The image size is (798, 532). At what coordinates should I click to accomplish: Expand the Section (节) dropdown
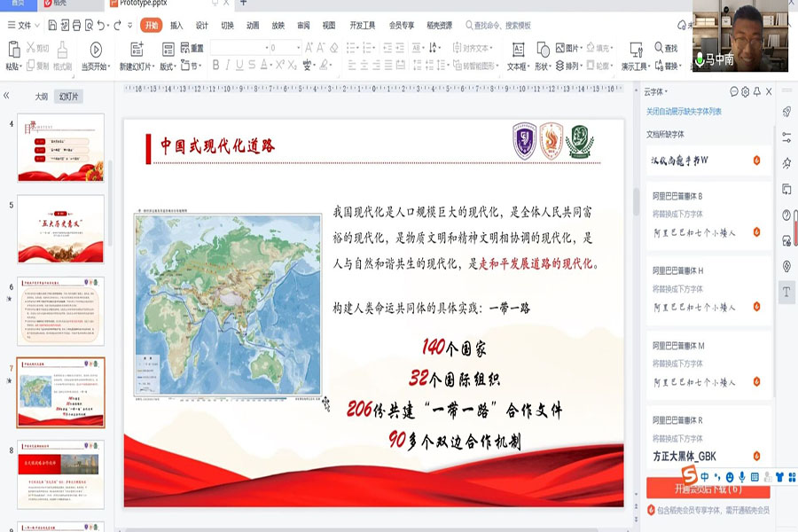(x=192, y=66)
